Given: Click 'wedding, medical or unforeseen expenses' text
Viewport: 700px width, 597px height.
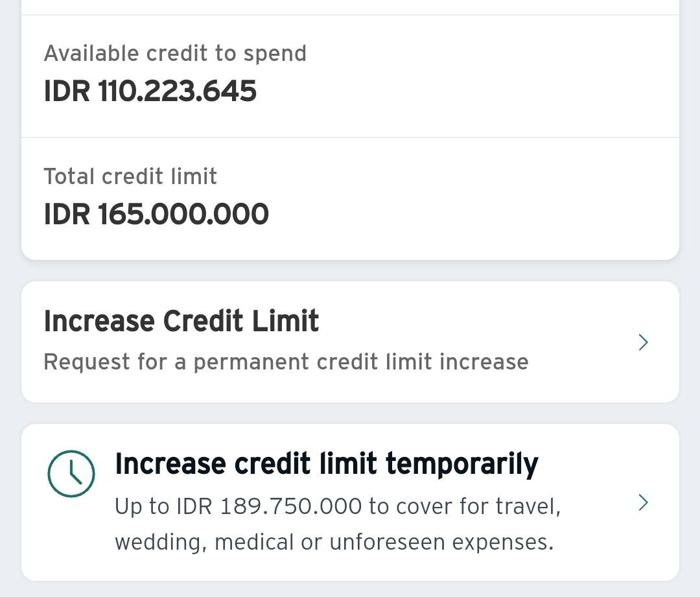Looking at the screenshot, I should 334,542.
